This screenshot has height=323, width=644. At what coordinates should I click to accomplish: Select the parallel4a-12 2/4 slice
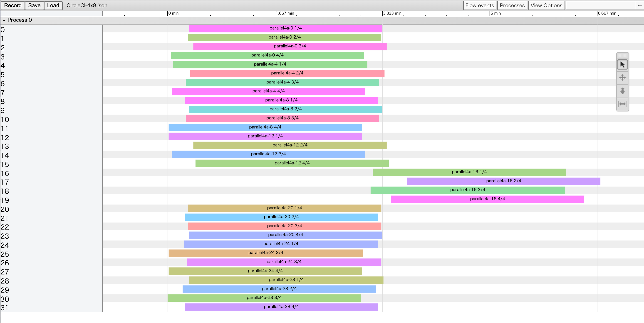[x=290, y=145]
